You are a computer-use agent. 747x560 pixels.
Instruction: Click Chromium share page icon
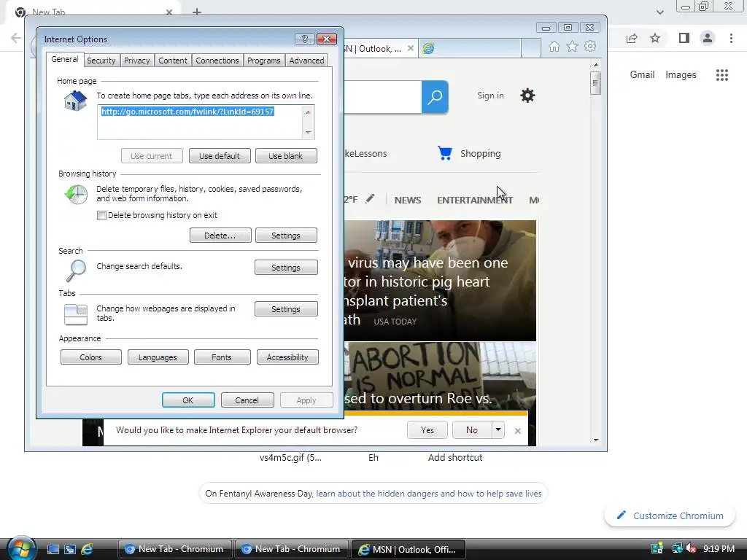[x=632, y=38]
